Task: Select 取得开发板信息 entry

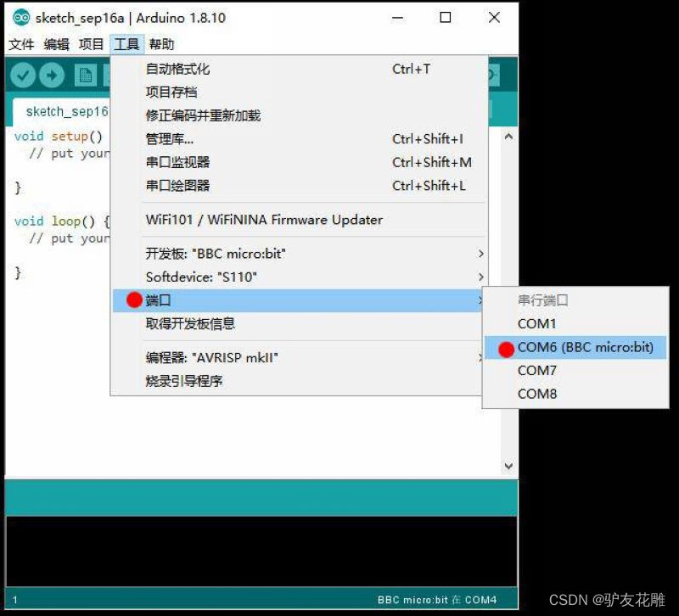Action: click(x=298, y=324)
